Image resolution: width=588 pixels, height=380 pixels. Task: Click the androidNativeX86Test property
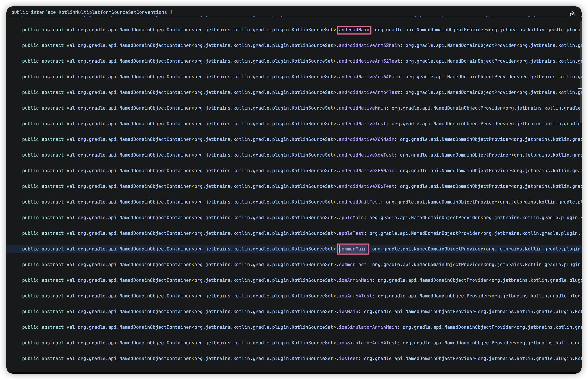pyautogui.click(x=366, y=186)
